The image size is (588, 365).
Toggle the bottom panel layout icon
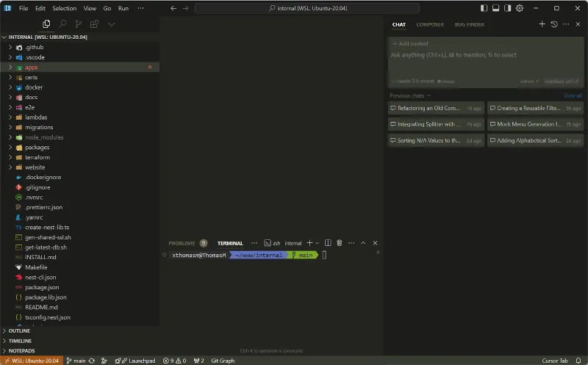495,8
